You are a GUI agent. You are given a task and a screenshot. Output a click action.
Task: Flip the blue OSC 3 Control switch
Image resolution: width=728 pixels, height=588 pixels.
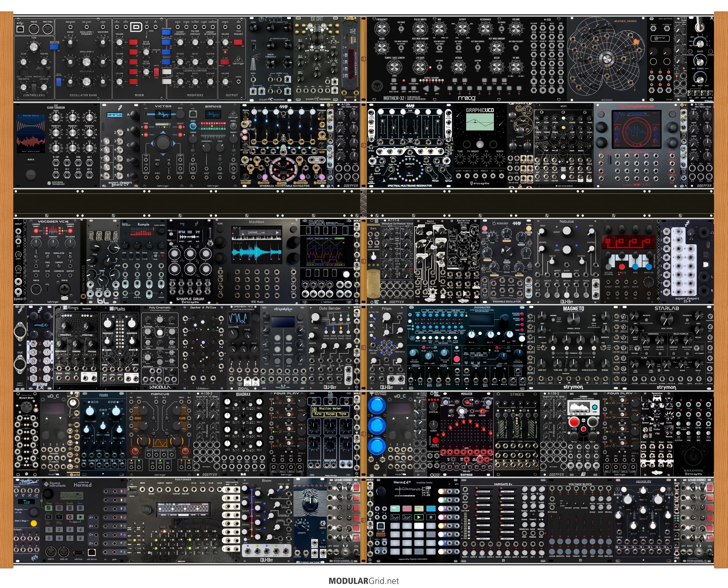[59, 82]
